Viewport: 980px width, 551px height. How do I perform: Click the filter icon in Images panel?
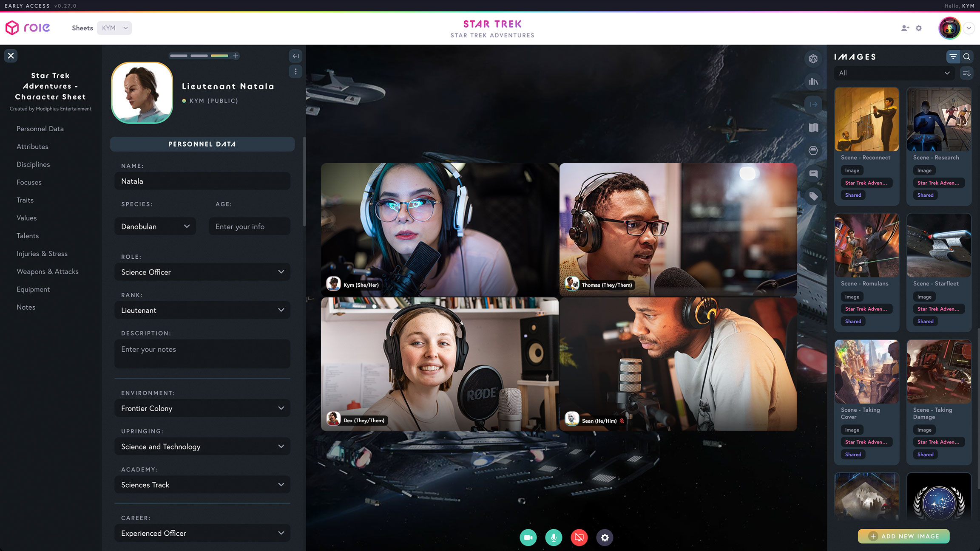[953, 57]
